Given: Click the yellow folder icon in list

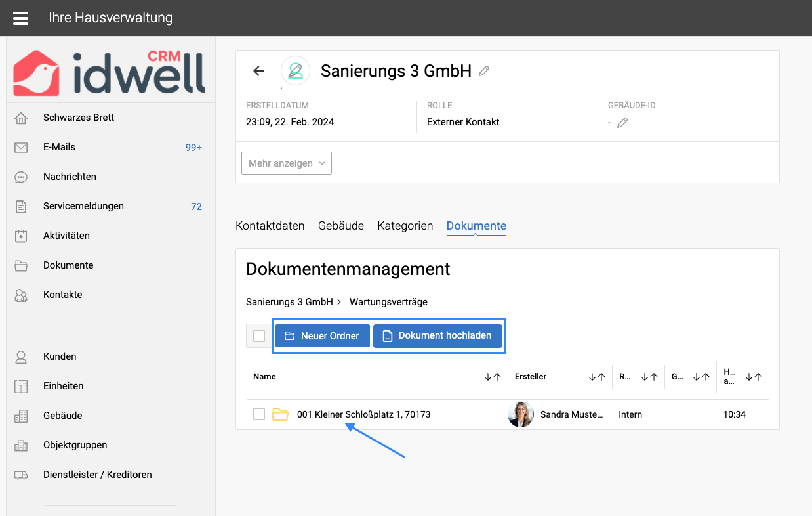Looking at the screenshot, I should pyautogui.click(x=280, y=414).
